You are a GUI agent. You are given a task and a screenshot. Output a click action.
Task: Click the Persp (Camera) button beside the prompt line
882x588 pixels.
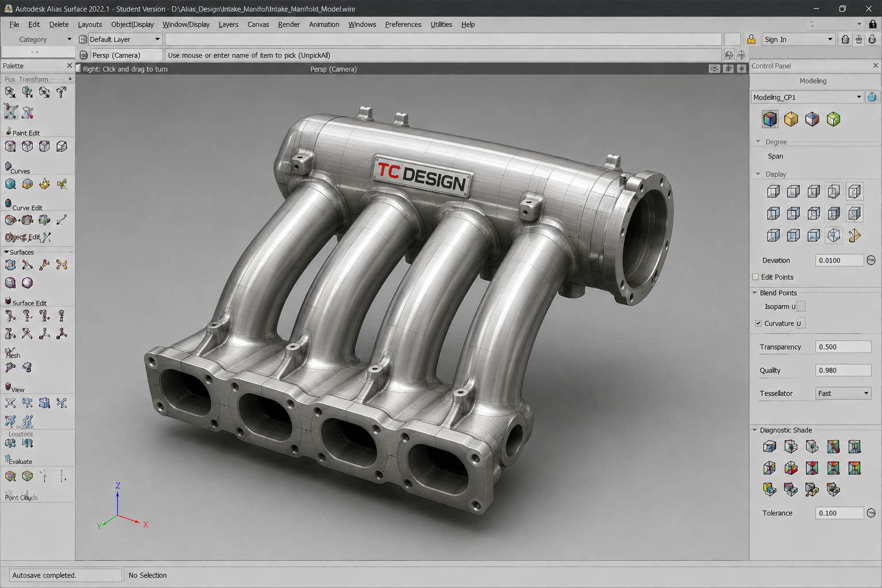click(x=126, y=55)
